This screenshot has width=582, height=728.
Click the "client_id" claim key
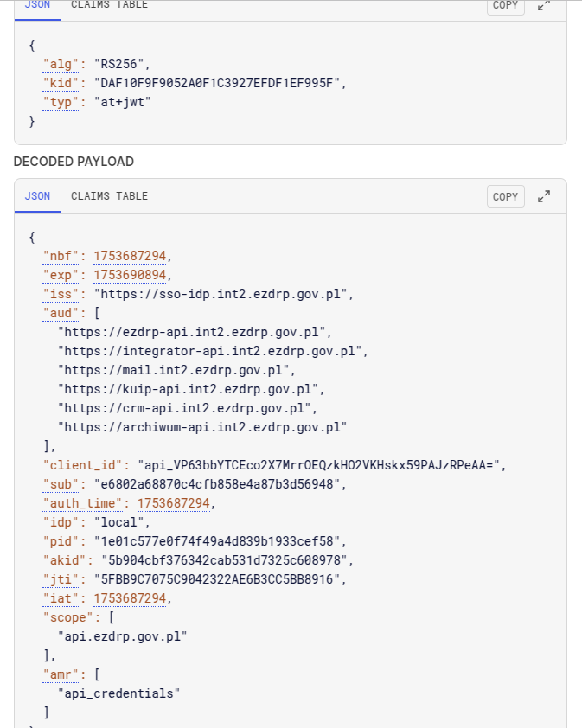click(x=84, y=465)
